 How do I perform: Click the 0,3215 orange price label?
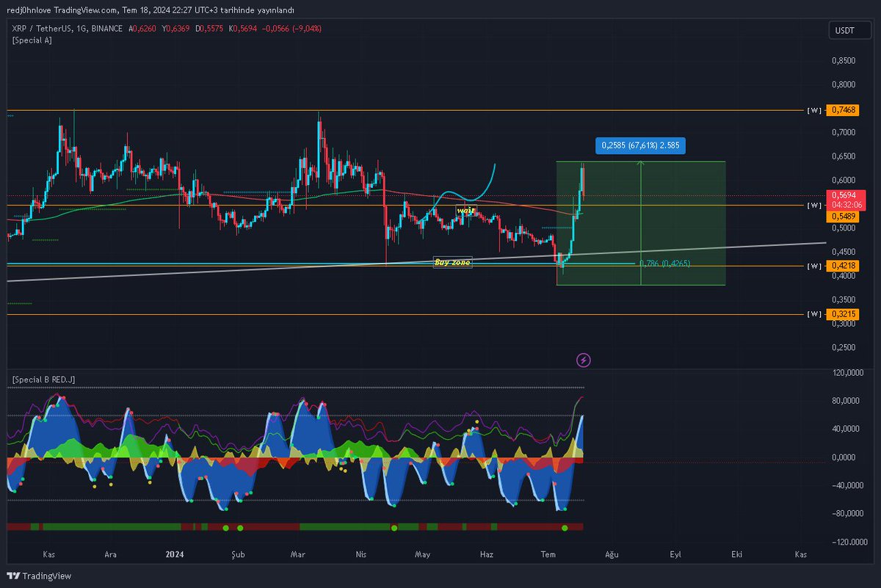844,314
